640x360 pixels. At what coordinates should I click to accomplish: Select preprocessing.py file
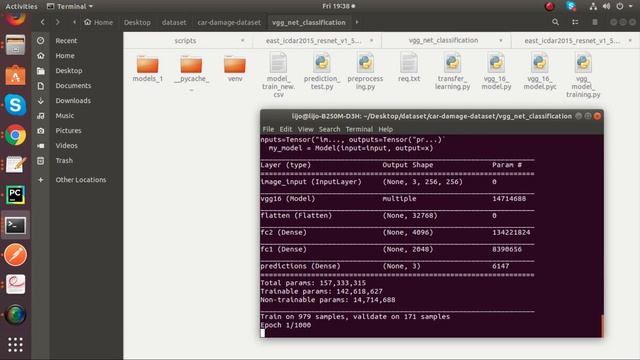click(x=365, y=71)
